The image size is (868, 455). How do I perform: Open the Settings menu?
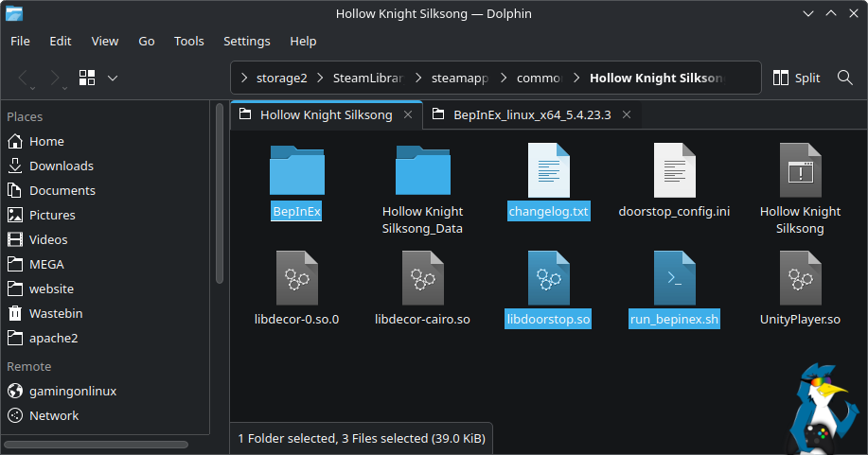[x=246, y=42]
